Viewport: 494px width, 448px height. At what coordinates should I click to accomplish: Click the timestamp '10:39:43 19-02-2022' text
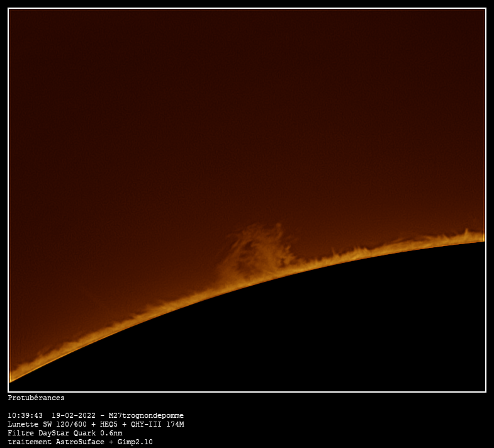coord(52,415)
